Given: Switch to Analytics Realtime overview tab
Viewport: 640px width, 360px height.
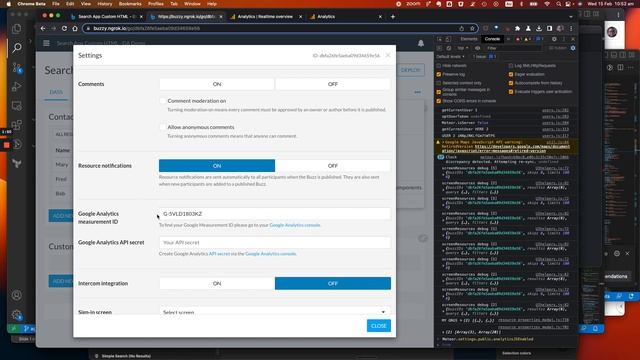Looking at the screenshot, I should 266,17.
